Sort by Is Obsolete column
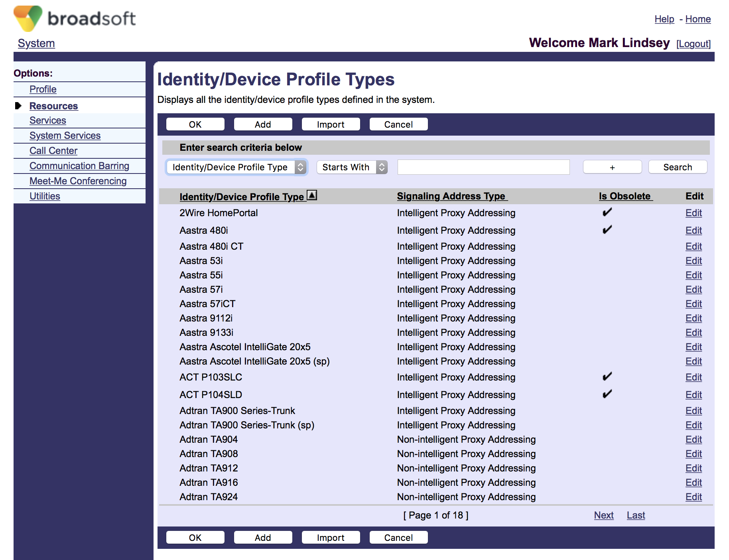 click(626, 196)
